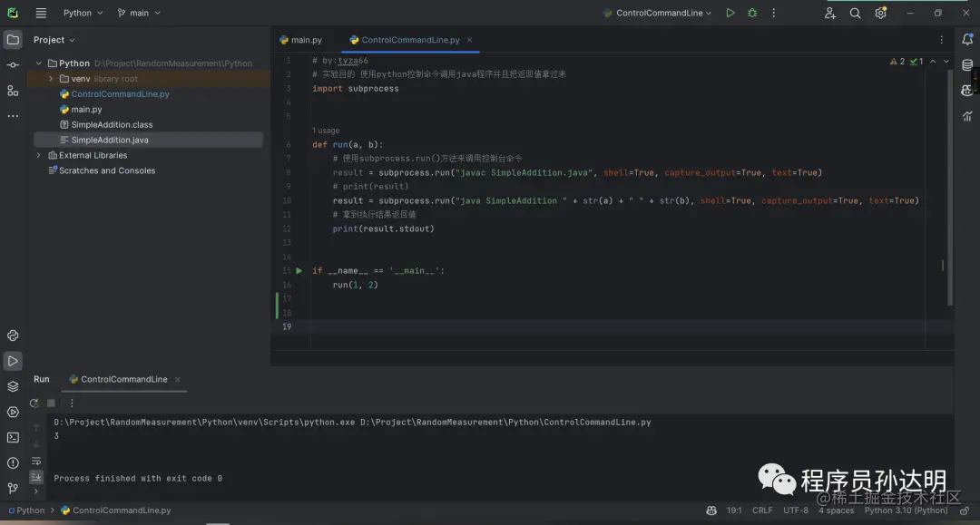Close ControlCommandLine.py editor tab

469,40
